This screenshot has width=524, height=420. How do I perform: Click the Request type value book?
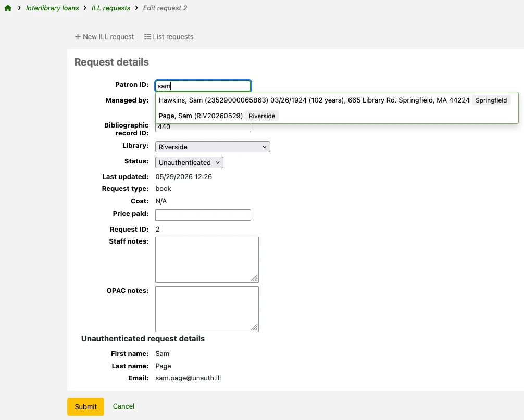[163, 188]
